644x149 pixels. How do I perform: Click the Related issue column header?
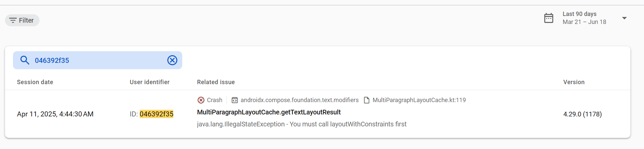click(x=216, y=82)
